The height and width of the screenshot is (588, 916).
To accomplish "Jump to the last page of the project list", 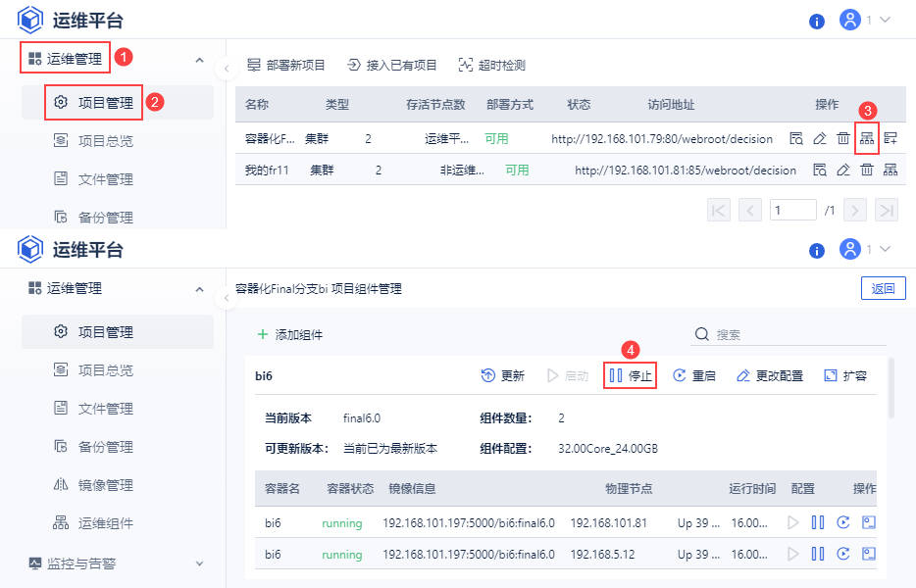I will coord(887,210).
